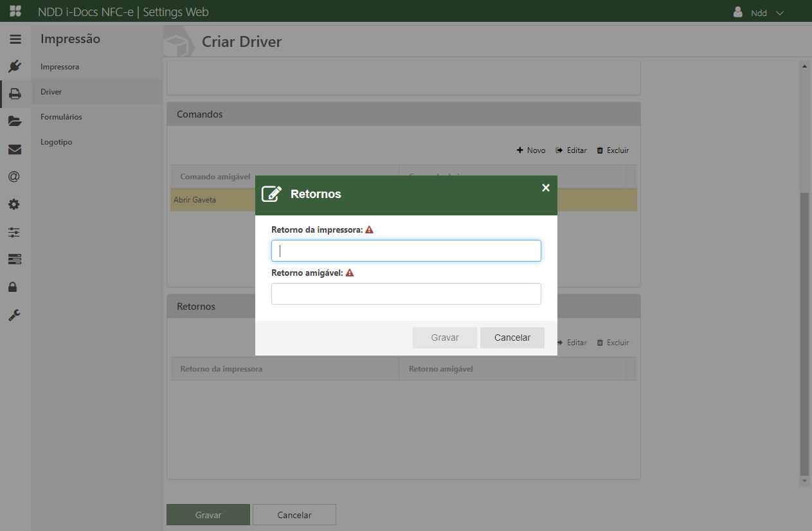Click the app grid logo icon

tap(15, 12)
